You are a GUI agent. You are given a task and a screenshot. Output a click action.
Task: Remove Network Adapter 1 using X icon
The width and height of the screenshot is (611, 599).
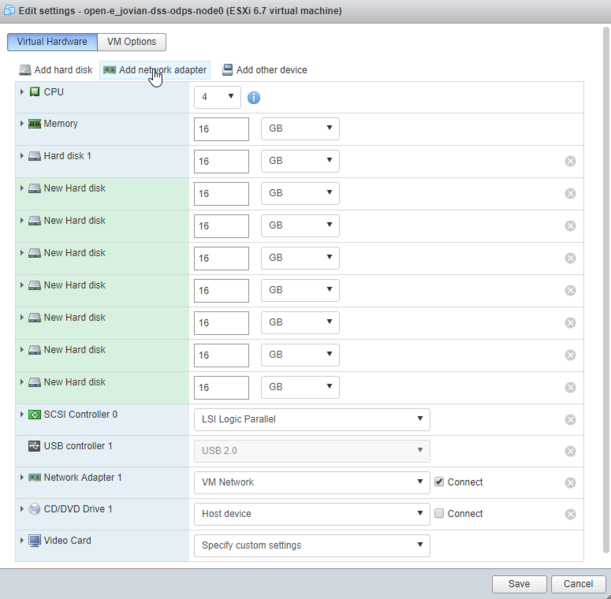point(570,483)
